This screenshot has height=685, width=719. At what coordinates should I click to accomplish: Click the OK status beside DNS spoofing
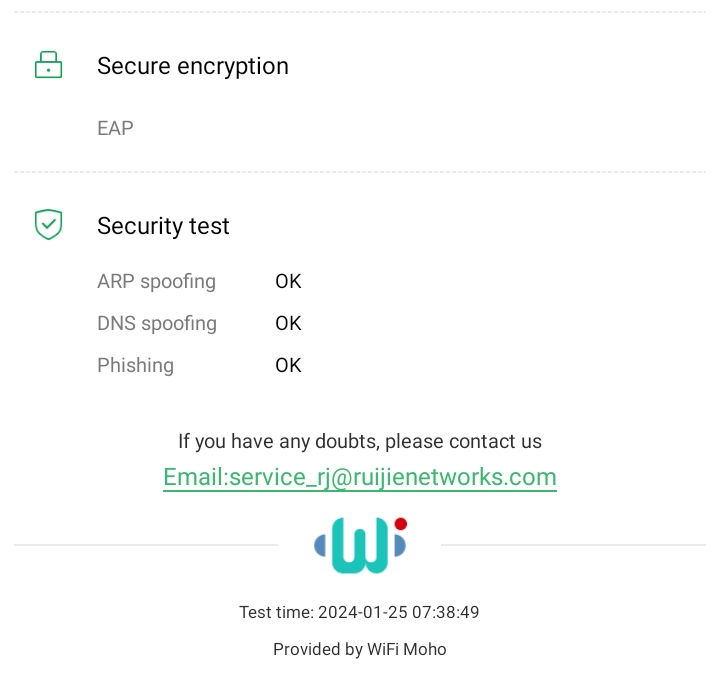coord(288,323)
